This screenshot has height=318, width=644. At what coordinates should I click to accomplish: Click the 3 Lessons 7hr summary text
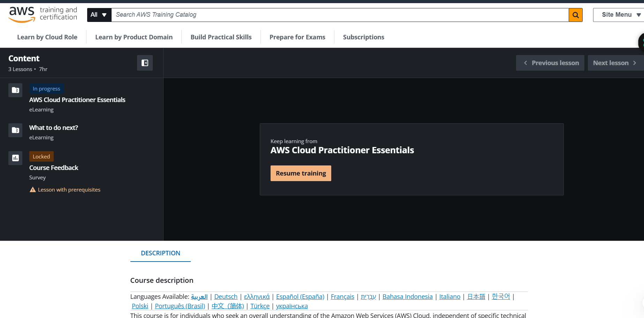click(x=28, y=69)
